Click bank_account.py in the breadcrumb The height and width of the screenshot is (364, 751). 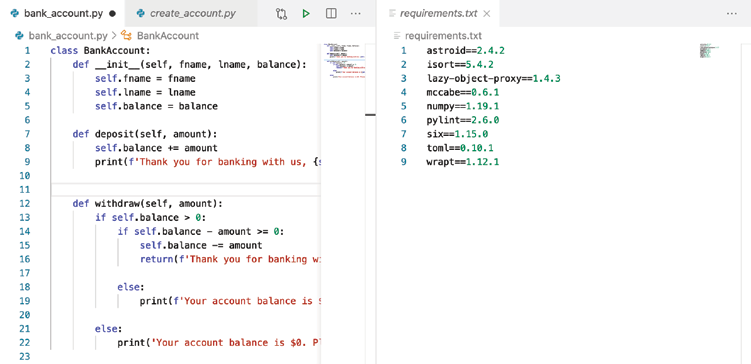pyautogui.click(x=68, y=35)
